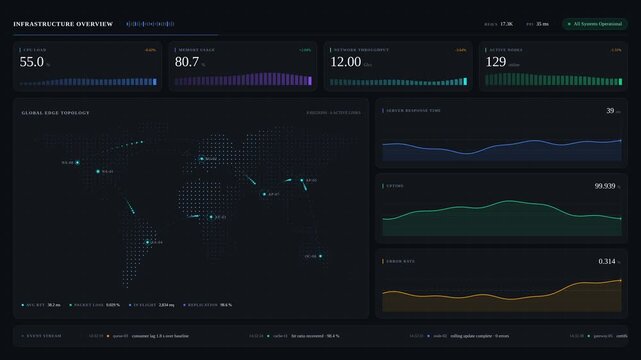This screenshot has width=641, height=360.
Task: Click the green Active Nodes bar sparkline
Action: (554, 79)
